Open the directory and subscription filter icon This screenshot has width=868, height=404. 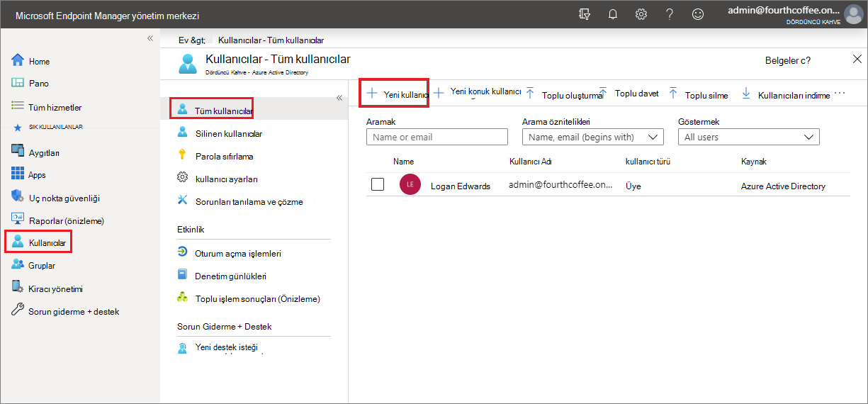585,14
